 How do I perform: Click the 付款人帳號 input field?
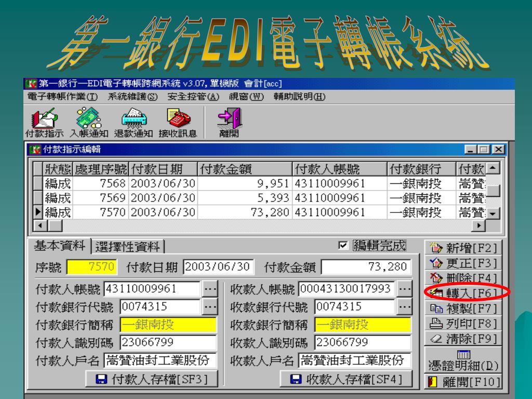pos(152,289)
